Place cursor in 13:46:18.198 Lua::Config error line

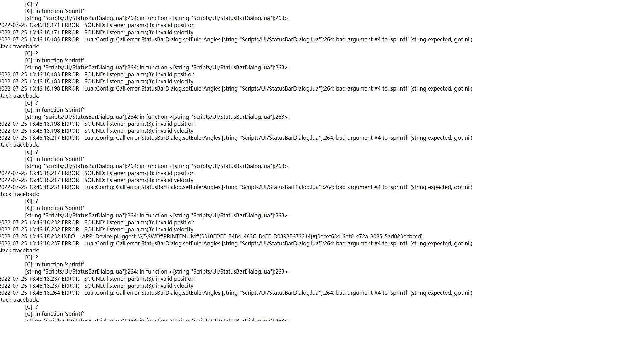click(236, 88)
